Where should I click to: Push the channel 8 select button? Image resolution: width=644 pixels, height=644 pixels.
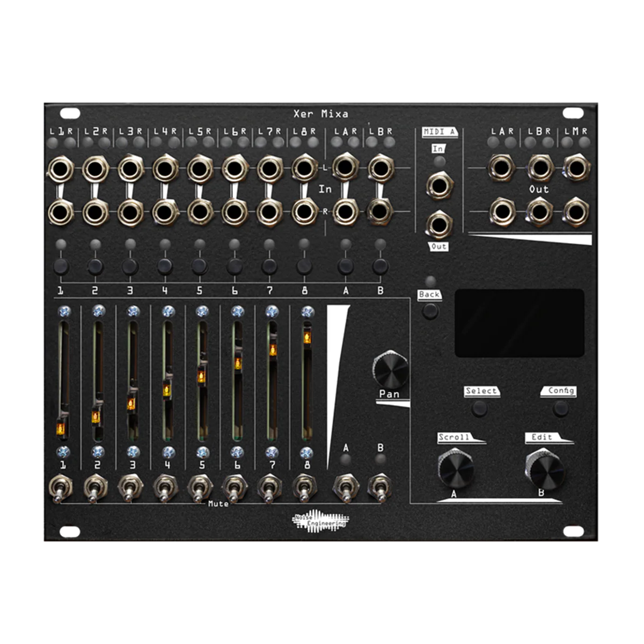pos(304,266)
